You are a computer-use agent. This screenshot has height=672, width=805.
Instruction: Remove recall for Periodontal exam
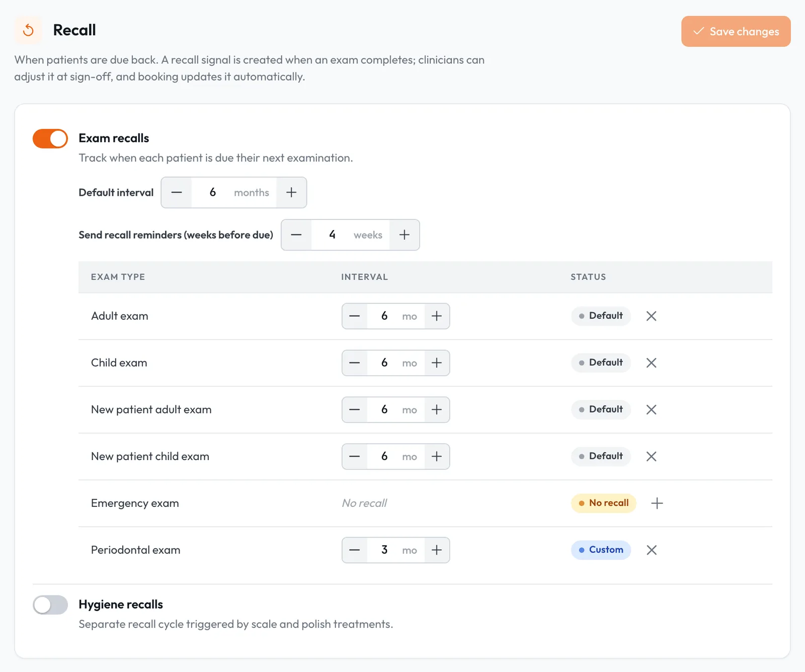652,550
